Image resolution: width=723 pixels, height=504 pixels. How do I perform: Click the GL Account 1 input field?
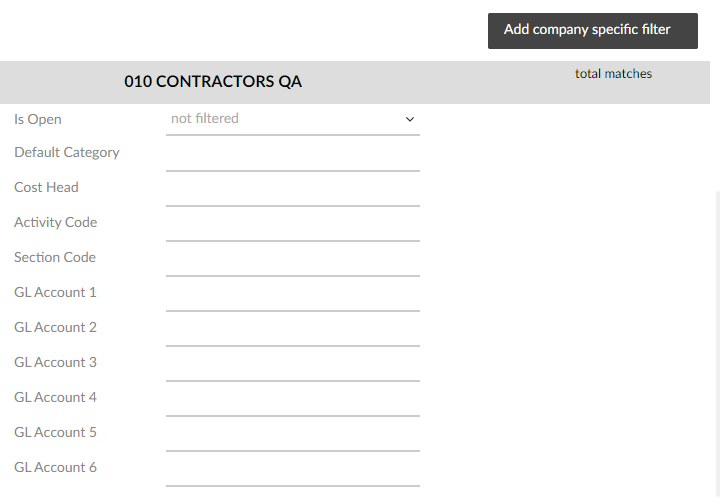coord(293,297)
